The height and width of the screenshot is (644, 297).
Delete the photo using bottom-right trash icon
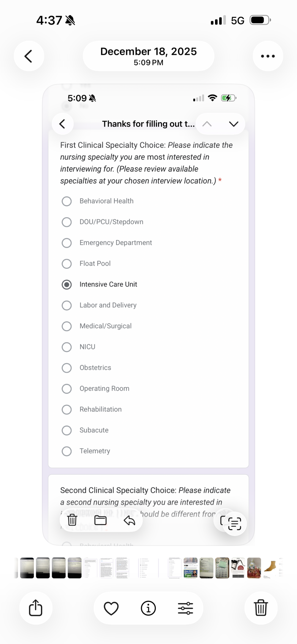[261, 608]
